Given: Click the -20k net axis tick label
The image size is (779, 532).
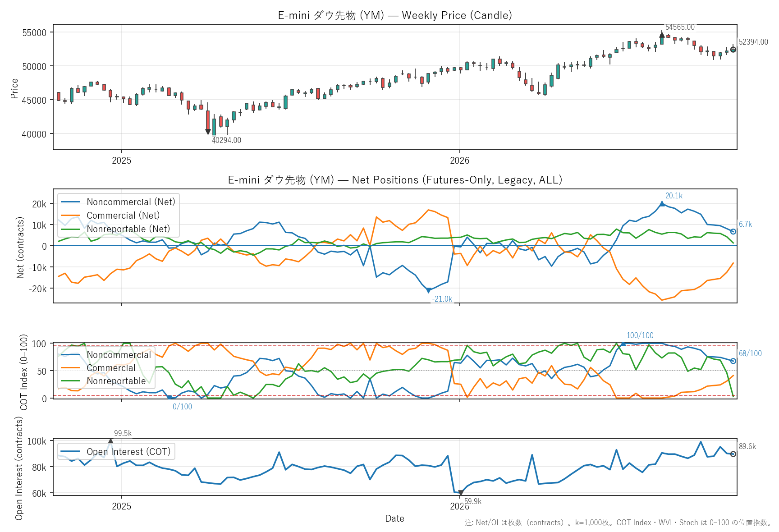Looking at the screenshot, I should pos(37,289).
